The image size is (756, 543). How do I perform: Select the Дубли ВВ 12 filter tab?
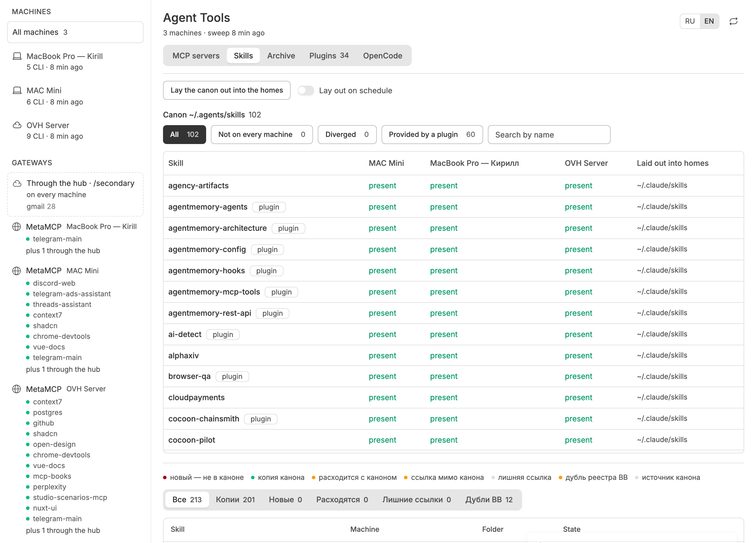pos(489,500)
